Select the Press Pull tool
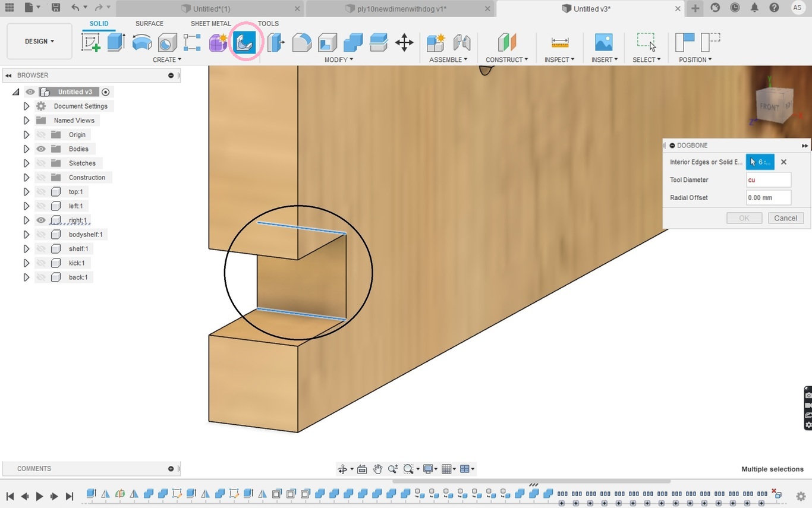Screen dimensions: 812x508 [276, 42]
